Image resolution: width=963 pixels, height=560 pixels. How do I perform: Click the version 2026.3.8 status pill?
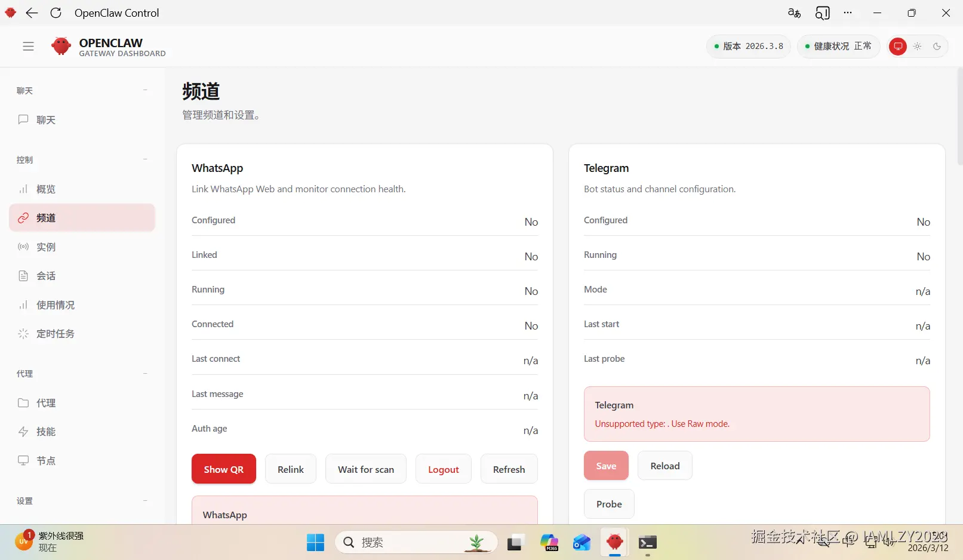pos(749,47)
